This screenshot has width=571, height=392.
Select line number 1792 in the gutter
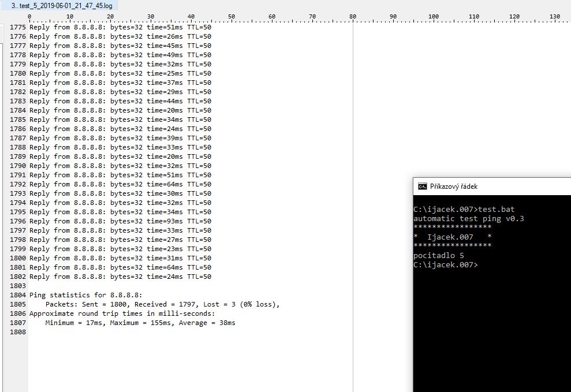point(18,184)
